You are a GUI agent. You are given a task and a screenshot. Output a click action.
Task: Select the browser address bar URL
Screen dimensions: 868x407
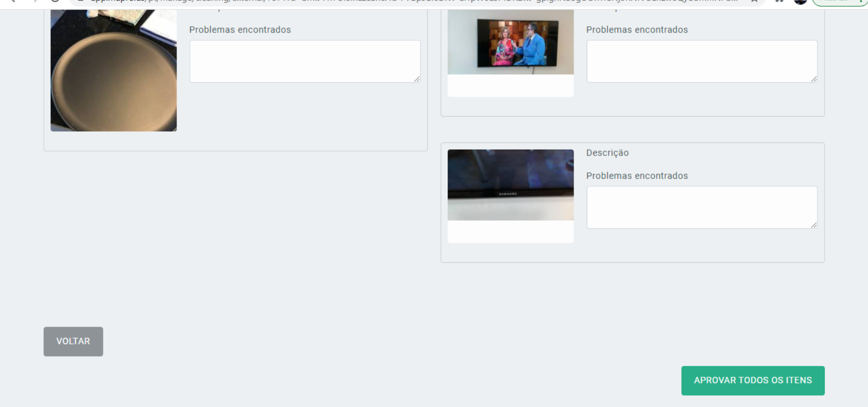(407, 1)
